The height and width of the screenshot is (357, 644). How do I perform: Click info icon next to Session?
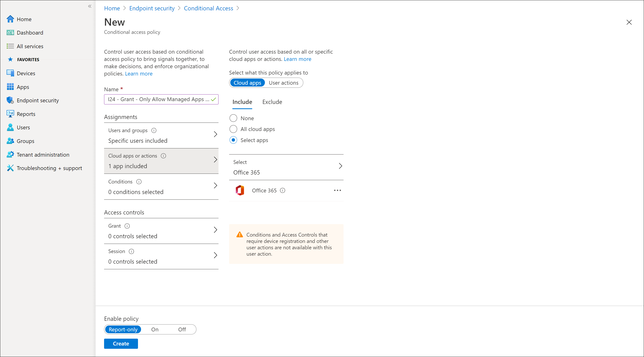tap(131, 251)
